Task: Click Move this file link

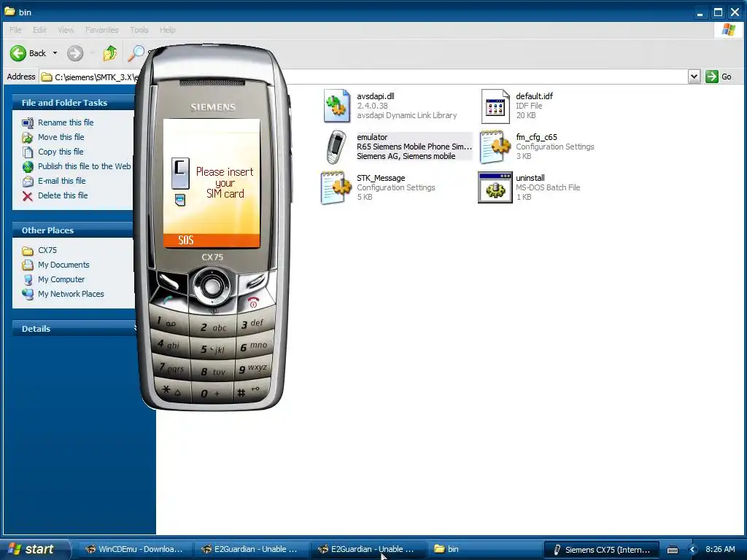Action: point(61,137)
